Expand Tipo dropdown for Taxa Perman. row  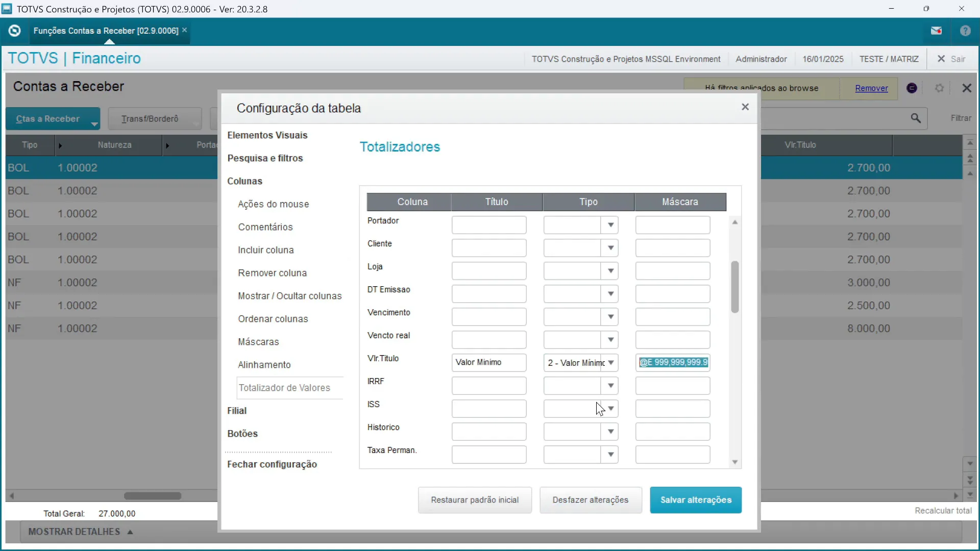(610, 455)
